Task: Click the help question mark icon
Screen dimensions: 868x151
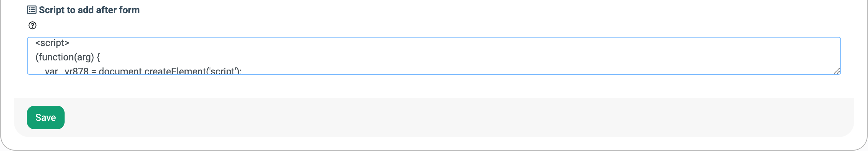Action: pos(32,25)
